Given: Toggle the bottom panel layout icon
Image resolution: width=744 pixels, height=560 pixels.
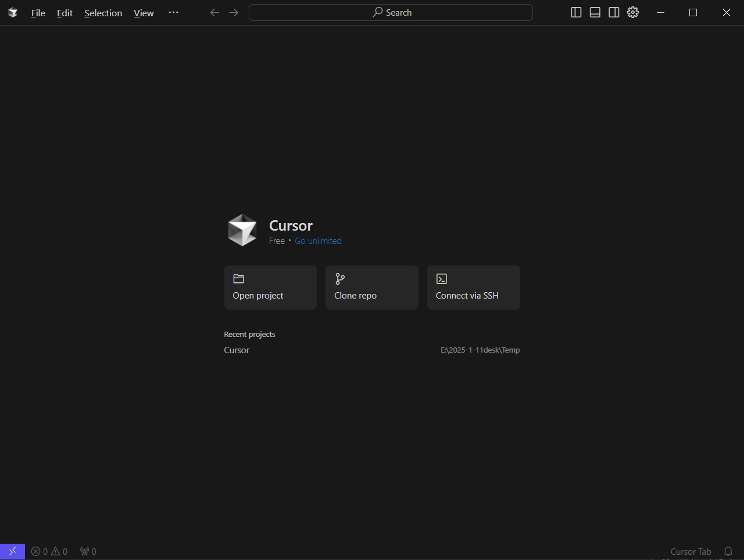Looking at the screenshot, I should pos(595,13).
